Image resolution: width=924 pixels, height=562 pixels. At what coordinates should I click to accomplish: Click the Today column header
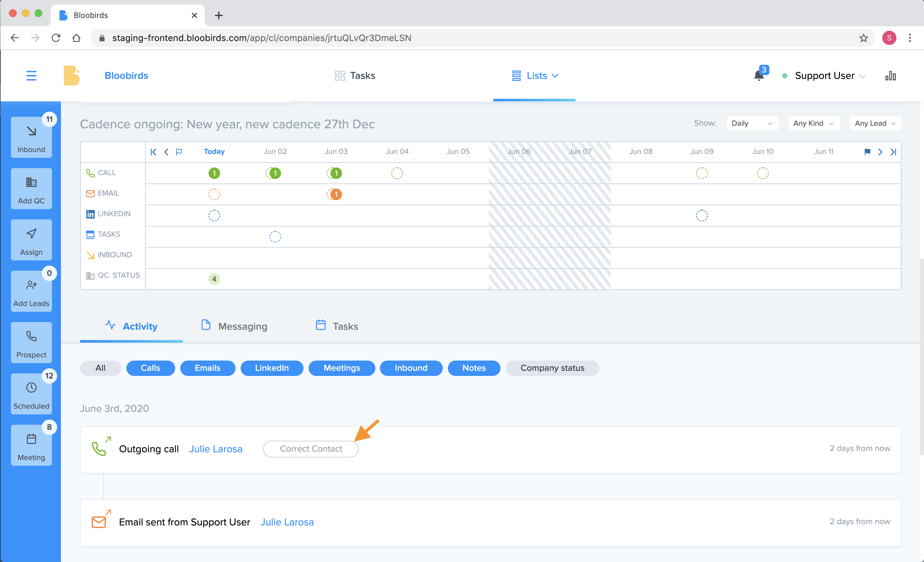point(214,151)
